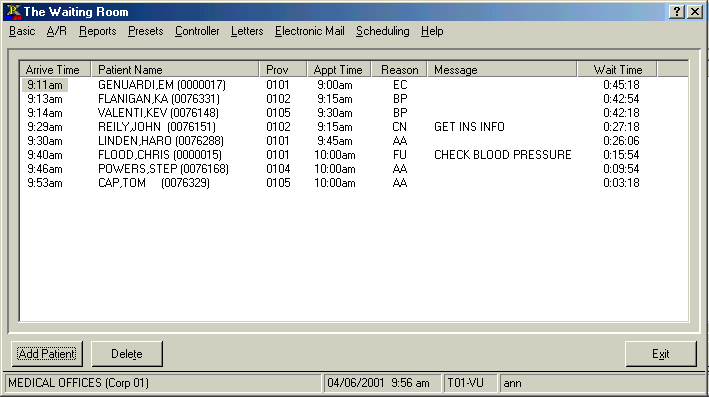Select patient REILY,JOHN (0076151)
This screenshot has height=397, width=709.
coord(157,127)
